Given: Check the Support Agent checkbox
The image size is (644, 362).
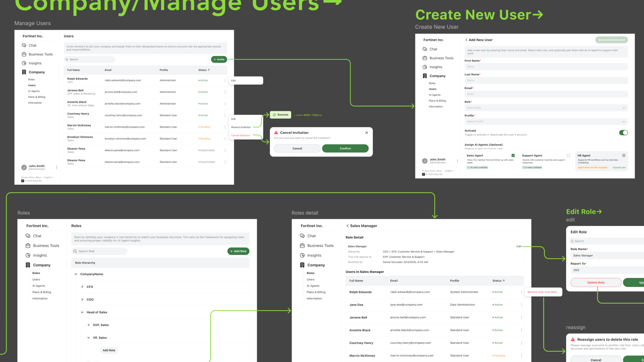Looking at the screenshot, I should [568, 156].
